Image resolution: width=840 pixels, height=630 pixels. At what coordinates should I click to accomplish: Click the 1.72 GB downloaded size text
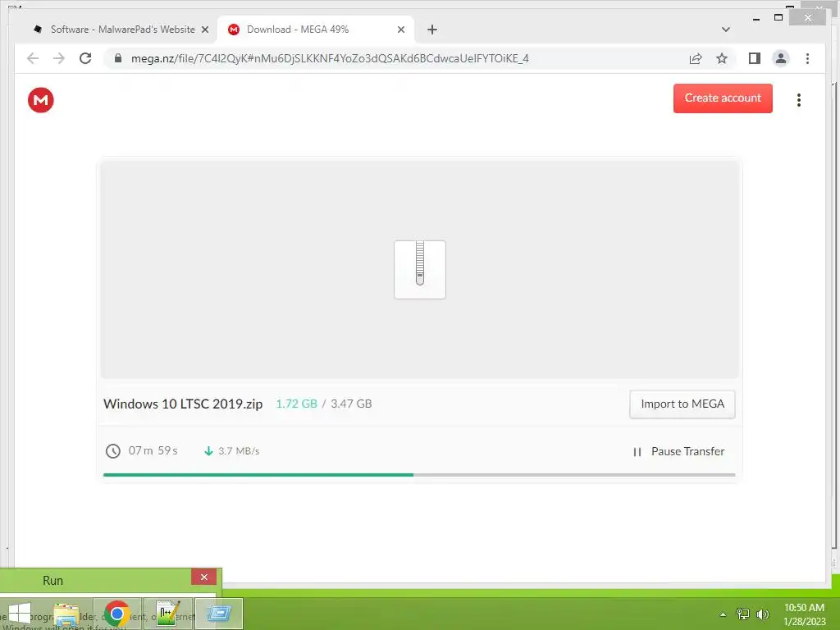(297, 404)
